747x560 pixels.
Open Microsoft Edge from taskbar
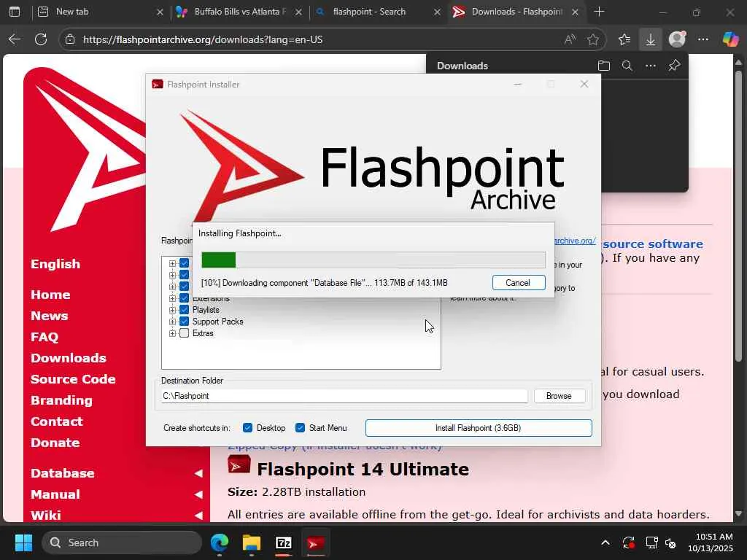point(219,542)
